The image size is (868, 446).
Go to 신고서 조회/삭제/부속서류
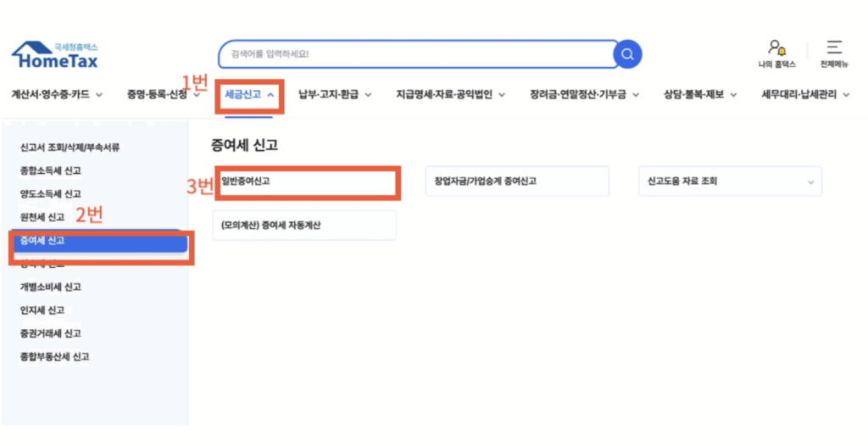pyautogui.click(x=70, y=148)
